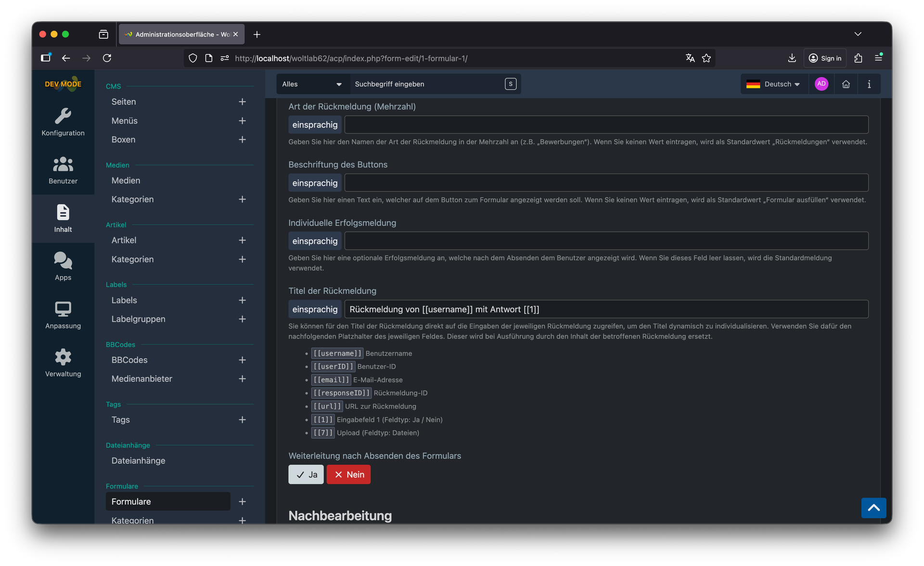This screenshot has height=566, width=924.
Task: Click plus next to Seiten
Action: 242,102
